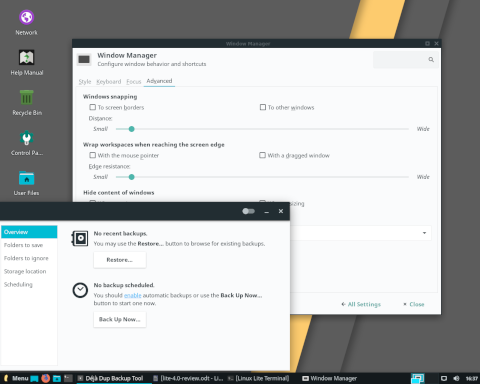Screen dimensions: 480x384
Task: Switch to Window Manager taskbar entry
Action: [330, 378]
